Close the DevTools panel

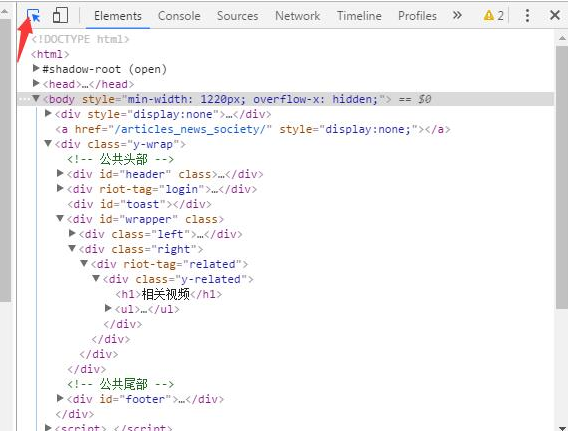[x=555, y=16]
